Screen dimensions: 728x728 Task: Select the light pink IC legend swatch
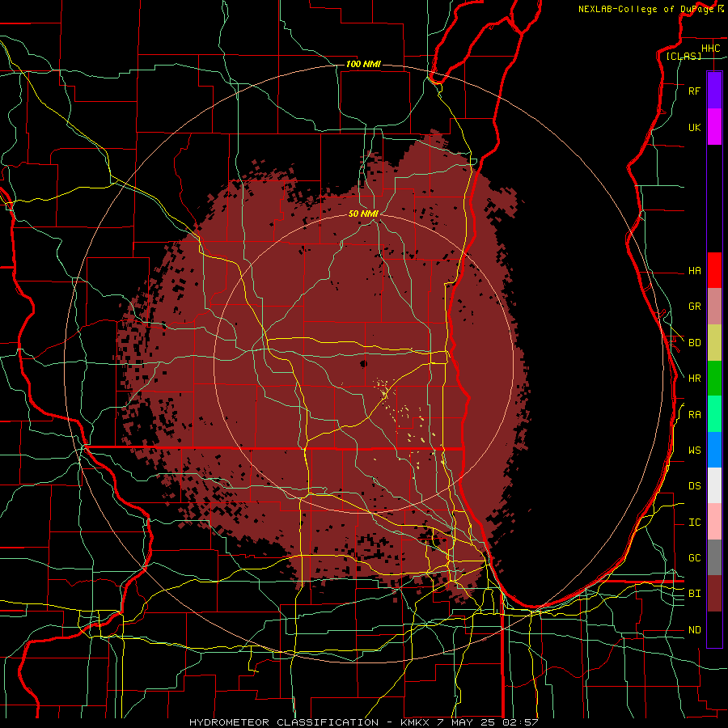point(714,522)
